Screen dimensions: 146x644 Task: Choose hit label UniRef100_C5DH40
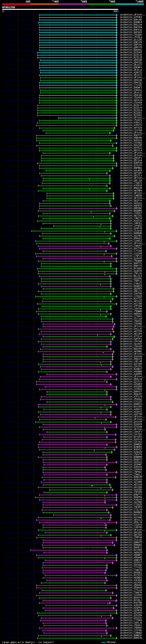tap(131, 628)
